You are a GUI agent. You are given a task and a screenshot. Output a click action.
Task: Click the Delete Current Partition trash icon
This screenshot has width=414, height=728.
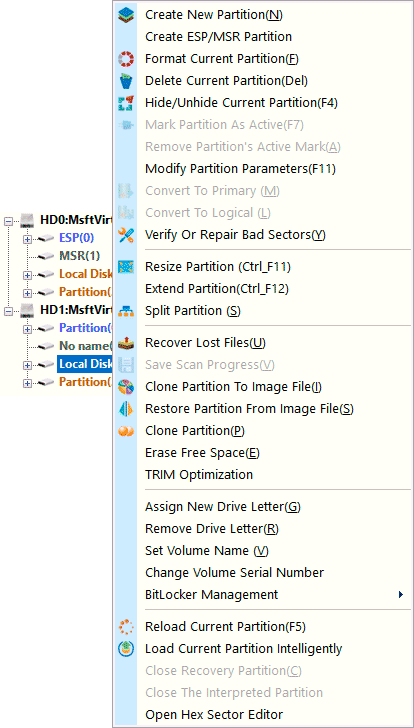click(x=126, y=81)
